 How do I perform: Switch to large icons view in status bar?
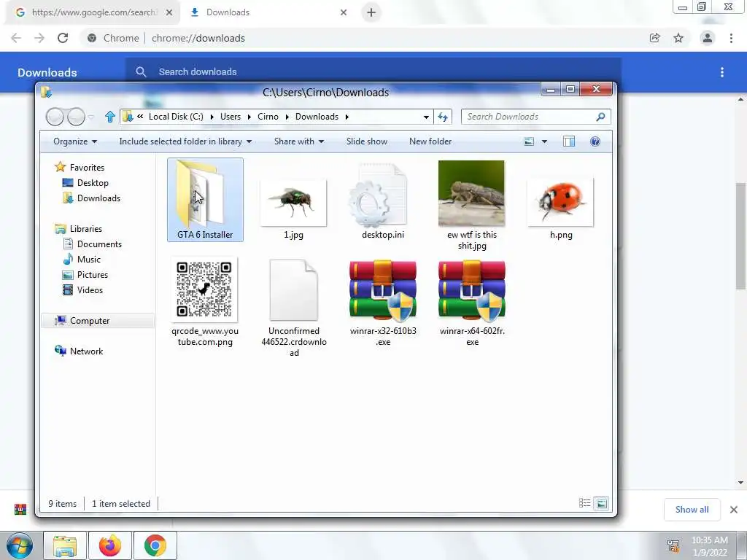tap(602, 503)
